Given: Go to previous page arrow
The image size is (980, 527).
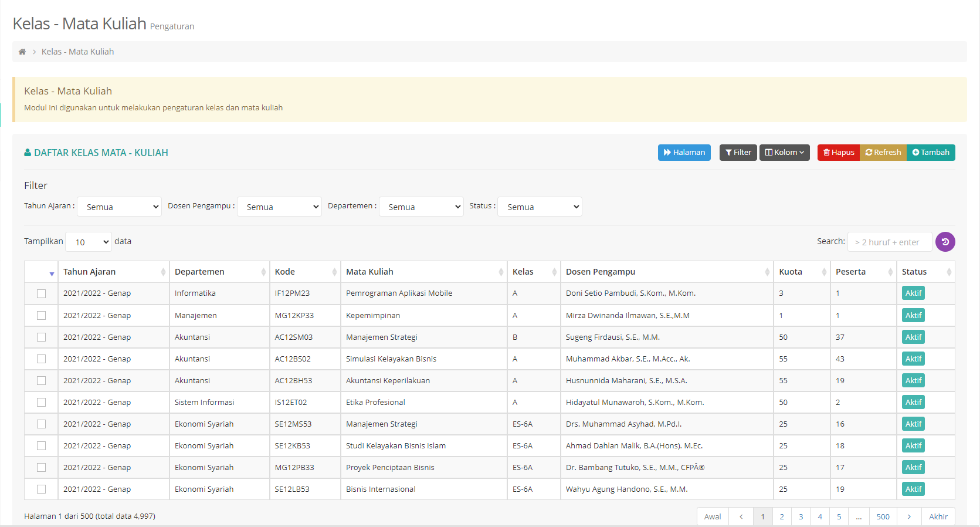Looking at the screenshot, I should [x=741, y=516].
